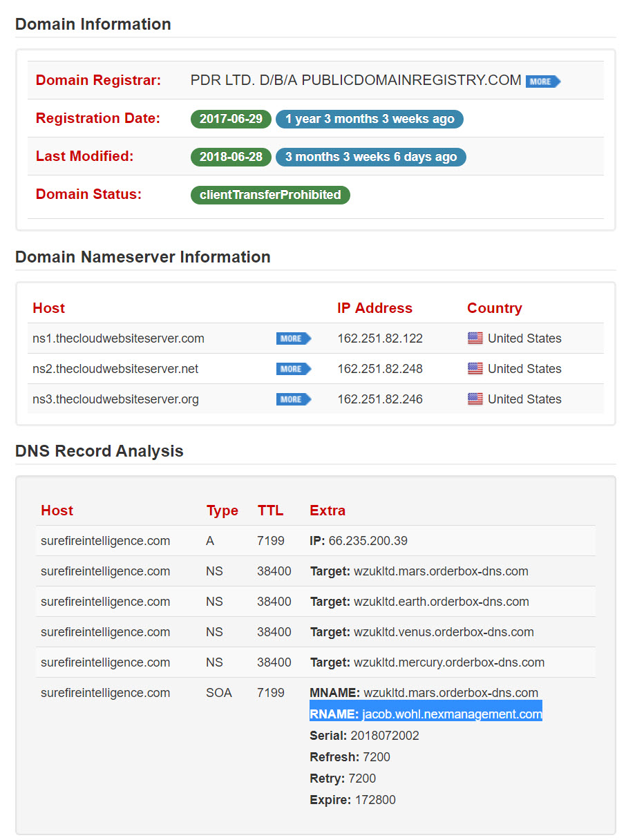Click TTL 7199 in the A record row

click(x=271, y=541)
